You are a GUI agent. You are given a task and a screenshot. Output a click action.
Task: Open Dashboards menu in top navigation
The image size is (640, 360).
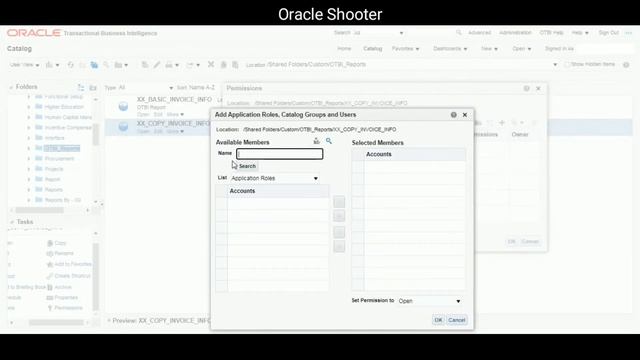(x=450, y=49)
